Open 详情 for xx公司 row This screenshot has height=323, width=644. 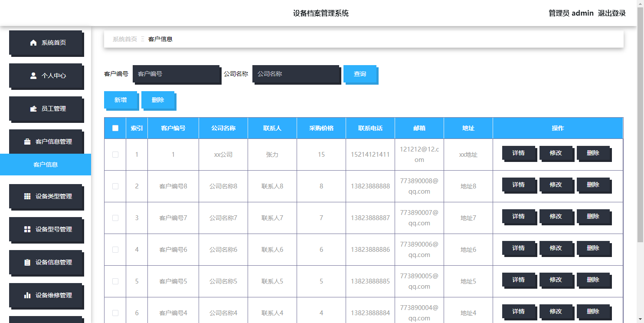(519, 153)
